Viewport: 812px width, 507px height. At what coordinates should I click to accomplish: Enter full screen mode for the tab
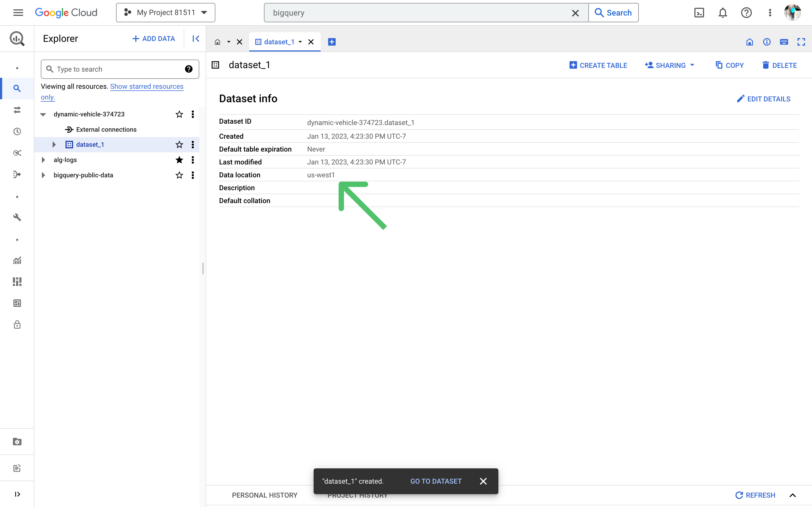pos(802,42)
